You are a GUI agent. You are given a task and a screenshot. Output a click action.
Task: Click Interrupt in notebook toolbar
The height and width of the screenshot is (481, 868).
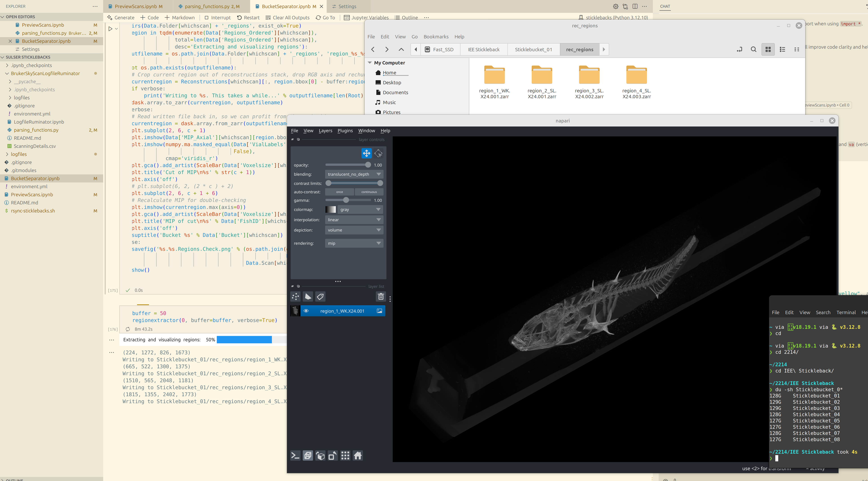pyautogui.click(x=217, y=17)
